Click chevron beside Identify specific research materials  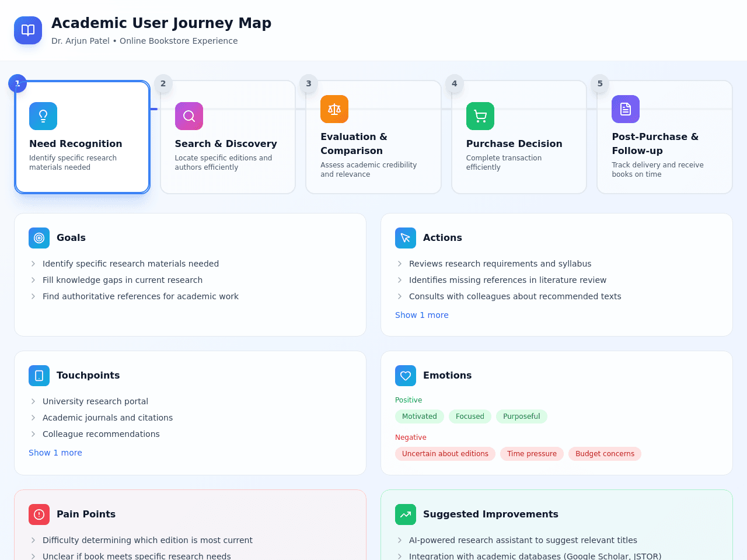[x=33, y=264]
